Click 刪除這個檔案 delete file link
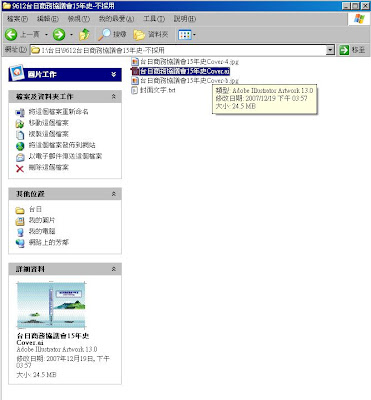 tap(49, 167)
